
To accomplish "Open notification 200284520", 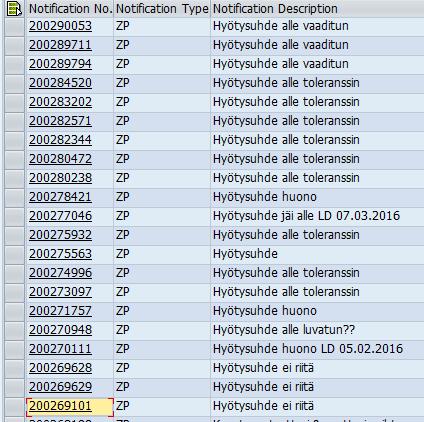I will [x=60, y=83].
